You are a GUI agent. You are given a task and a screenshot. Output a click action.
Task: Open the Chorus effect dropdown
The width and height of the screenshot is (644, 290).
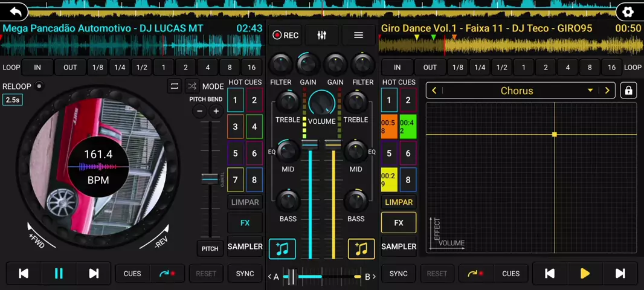tap(590, 91)
